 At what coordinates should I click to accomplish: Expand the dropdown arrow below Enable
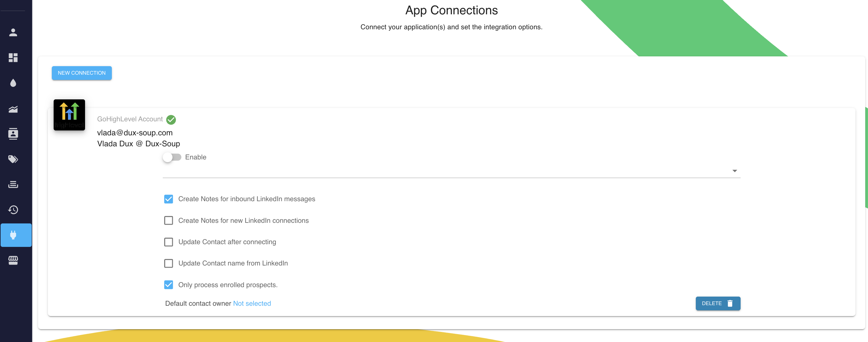[x=735, y=171]
